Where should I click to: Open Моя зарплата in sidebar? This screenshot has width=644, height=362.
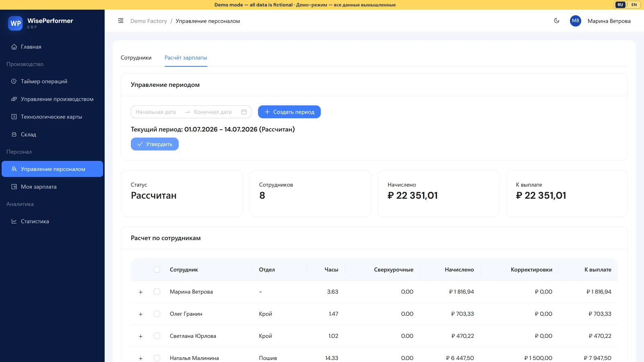52,187
